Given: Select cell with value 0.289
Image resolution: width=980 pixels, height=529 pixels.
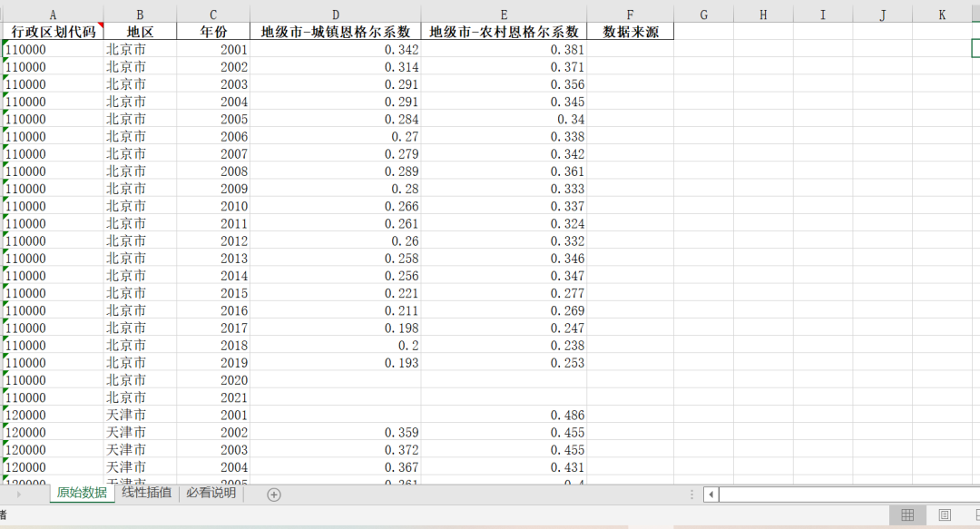Looking at the screenshot, I should (336, 171).
